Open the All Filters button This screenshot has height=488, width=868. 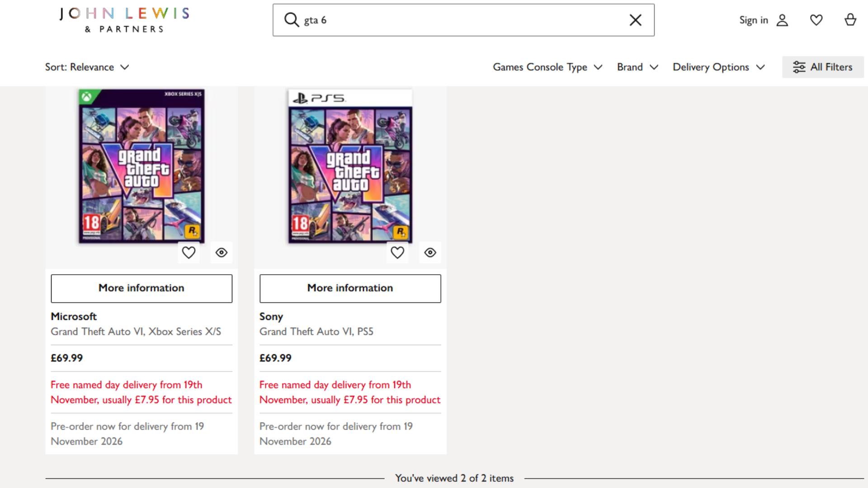[823, 67]
